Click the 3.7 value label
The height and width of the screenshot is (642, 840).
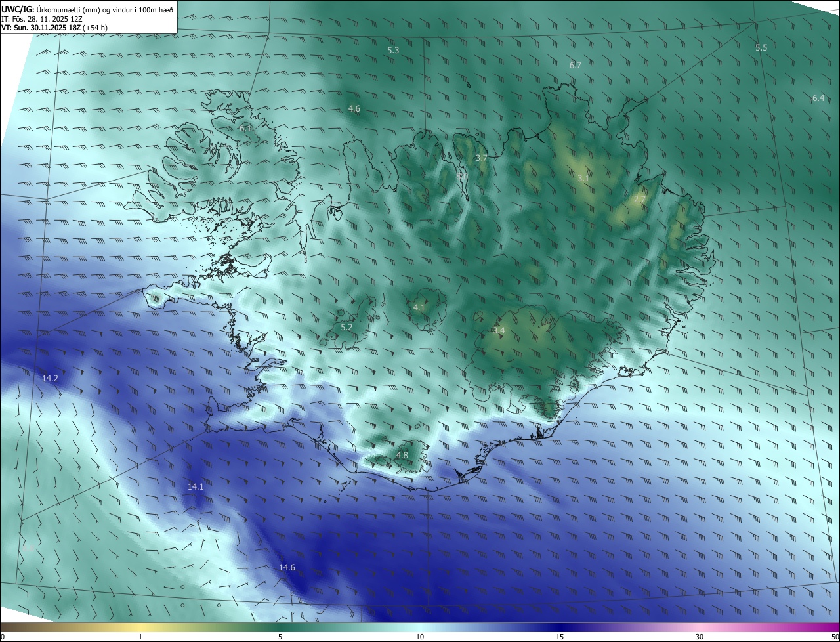482,158
